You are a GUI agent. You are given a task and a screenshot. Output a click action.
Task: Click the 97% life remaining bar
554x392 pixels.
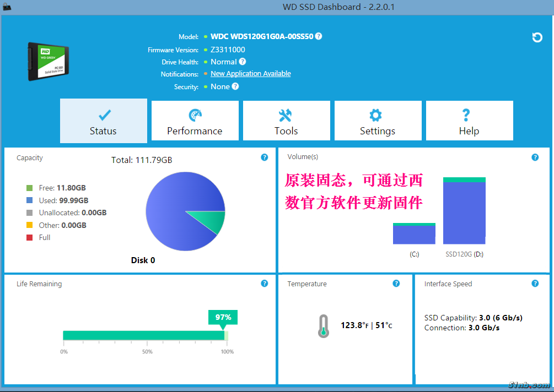pyautogui.click(x=144, y=335)
